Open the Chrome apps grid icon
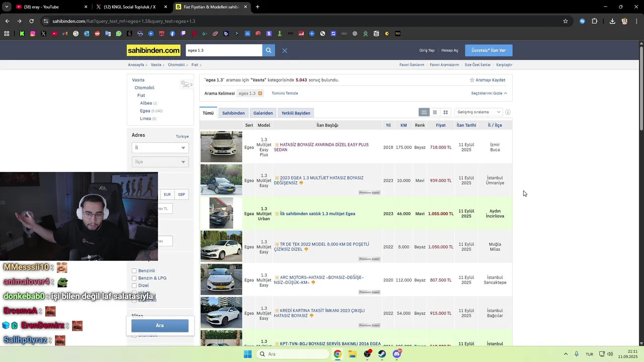This screenshot has width=644, height=362. (7, 34)
